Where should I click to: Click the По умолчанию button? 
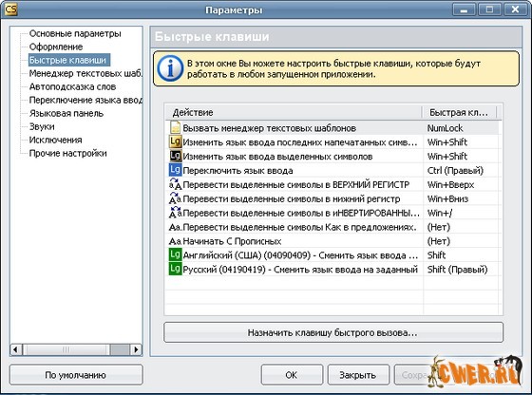click(76, 375)
